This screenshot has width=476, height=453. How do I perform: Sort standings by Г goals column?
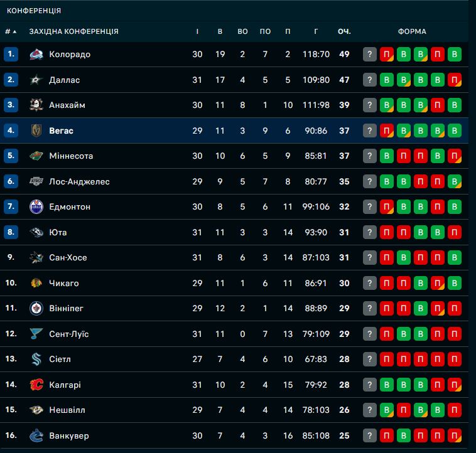[x=316, y=31]
